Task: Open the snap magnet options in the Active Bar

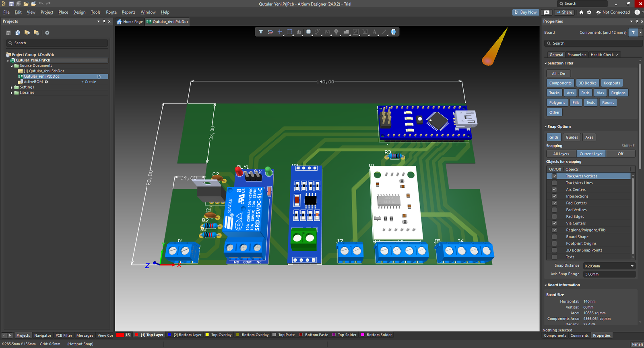Action: click(270, 32)
